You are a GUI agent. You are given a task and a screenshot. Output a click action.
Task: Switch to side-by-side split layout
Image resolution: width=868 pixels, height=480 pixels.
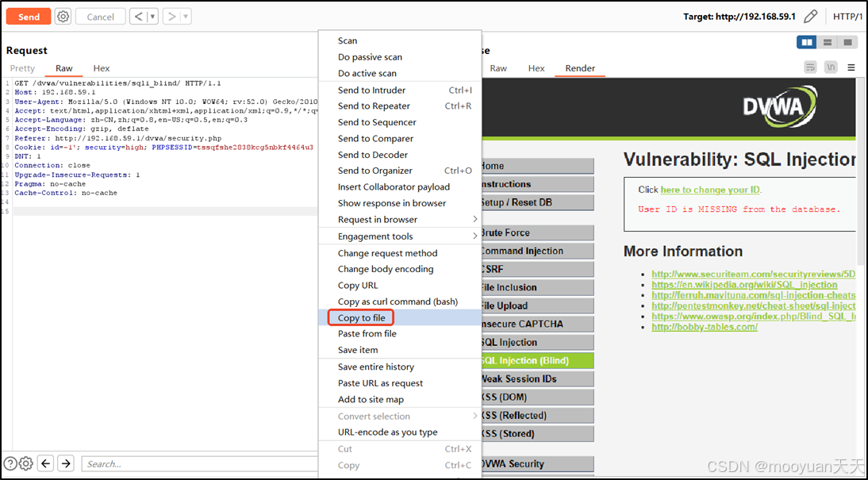coord(807,42)
